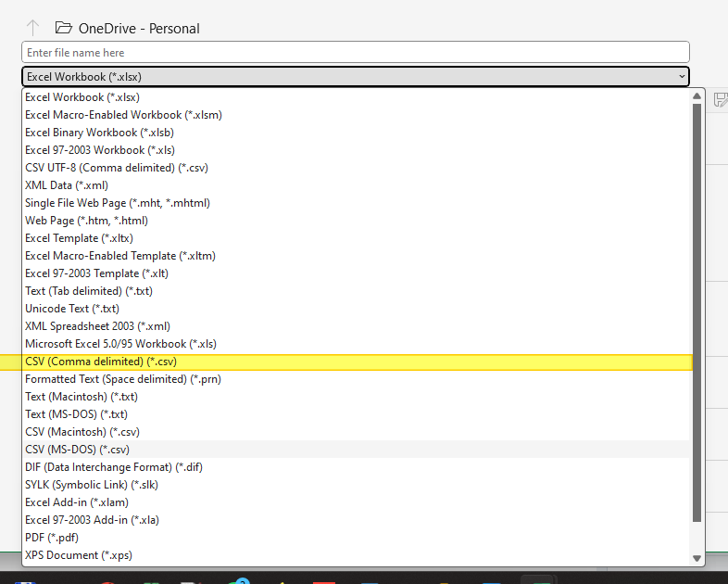Select highlighted CSV (Comma delimited) (*.csv)
This screenshot has width=728, height=584.
coord(357,362)
